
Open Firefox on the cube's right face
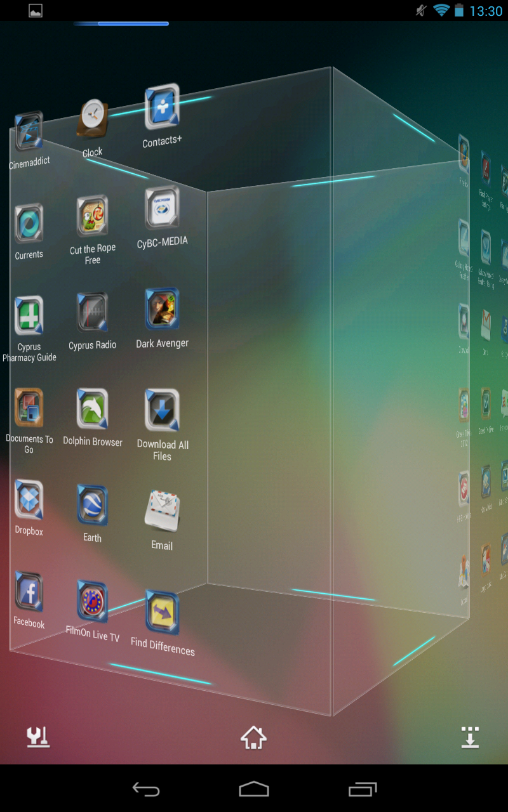click(x=464, y=154)
